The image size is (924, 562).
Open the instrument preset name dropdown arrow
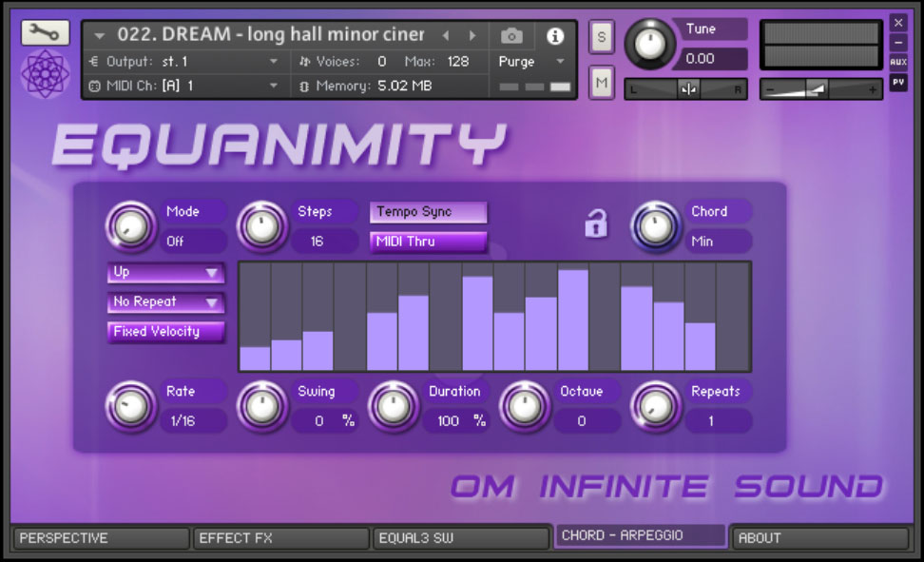click(100, 36)
